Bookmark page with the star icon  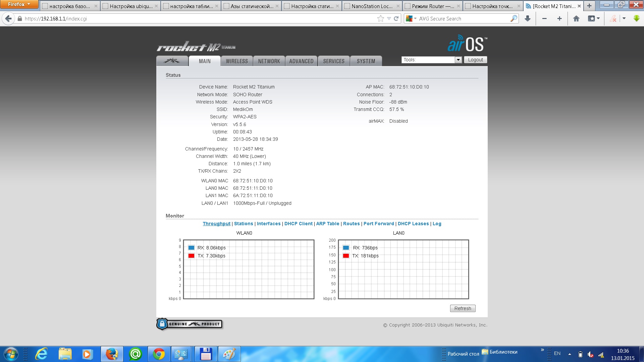[x=380, y=18]
